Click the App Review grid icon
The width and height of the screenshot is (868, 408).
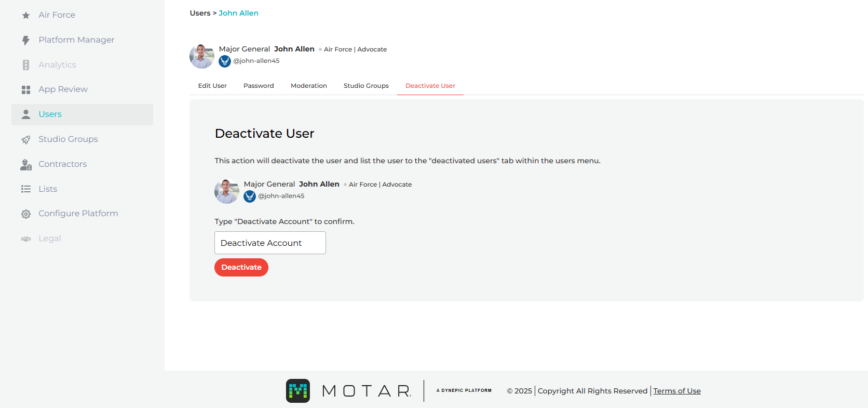tap(26, 90)
